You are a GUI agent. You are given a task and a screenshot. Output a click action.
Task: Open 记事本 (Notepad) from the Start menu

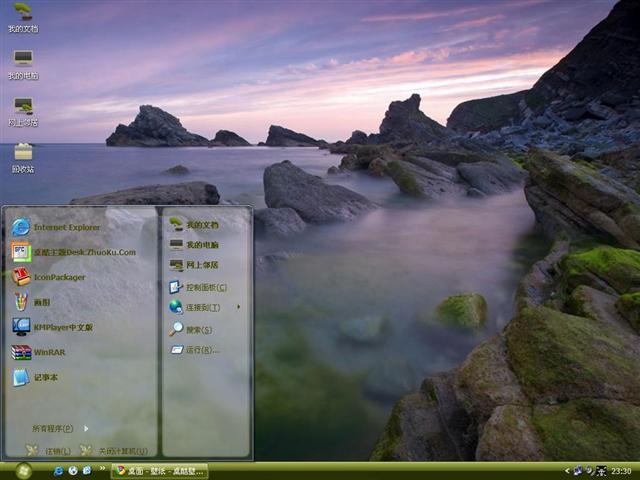45,377
